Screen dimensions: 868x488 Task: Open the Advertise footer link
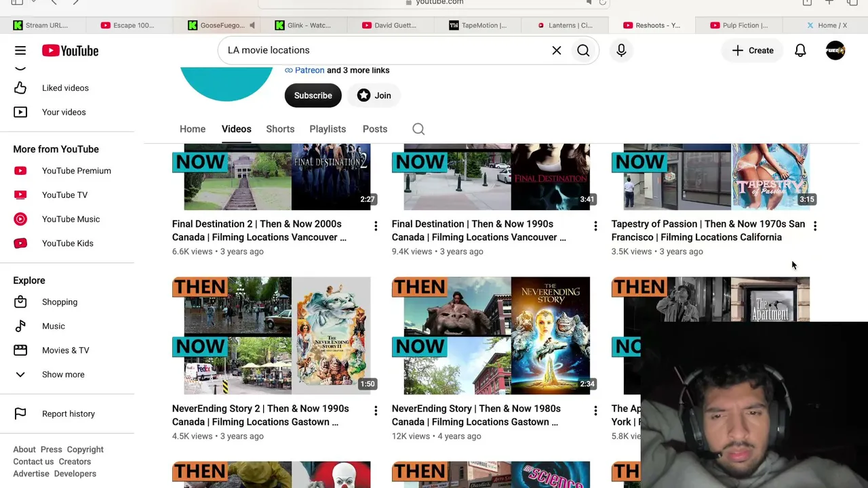pos(31,474)
